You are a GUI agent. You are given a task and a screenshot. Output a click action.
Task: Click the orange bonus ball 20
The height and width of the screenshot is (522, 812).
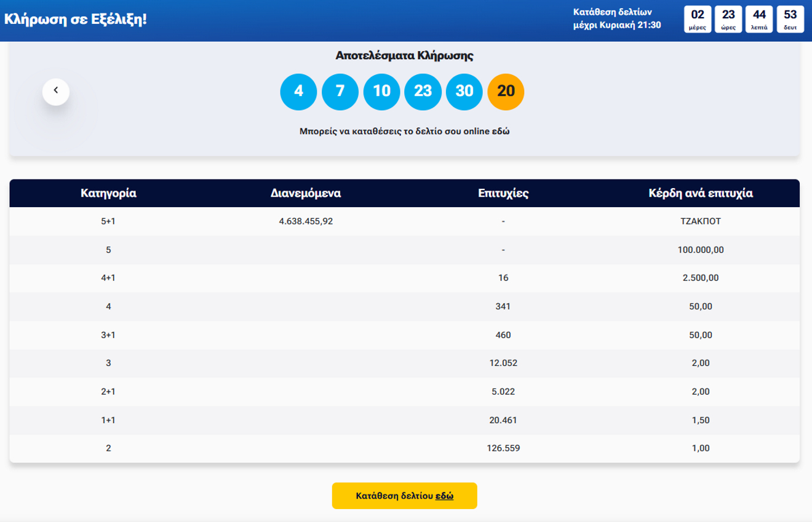(506, 91)
